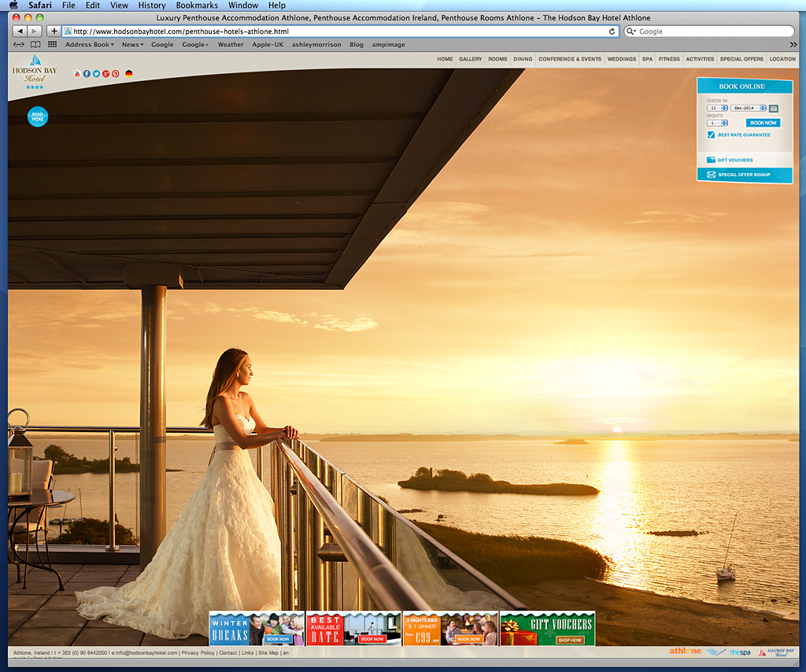Switch to German via the flag icon
The height and width of the screenshot is (672, 806).
[129, 73]
